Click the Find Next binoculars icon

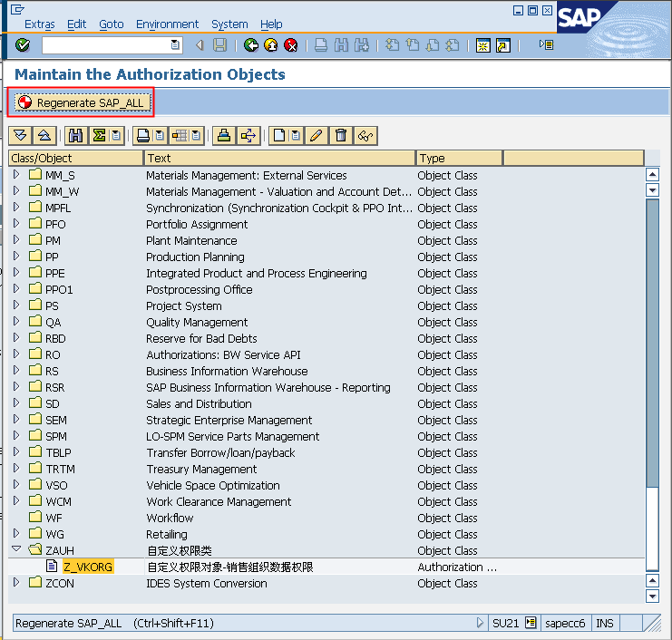[x=362, y=45]
